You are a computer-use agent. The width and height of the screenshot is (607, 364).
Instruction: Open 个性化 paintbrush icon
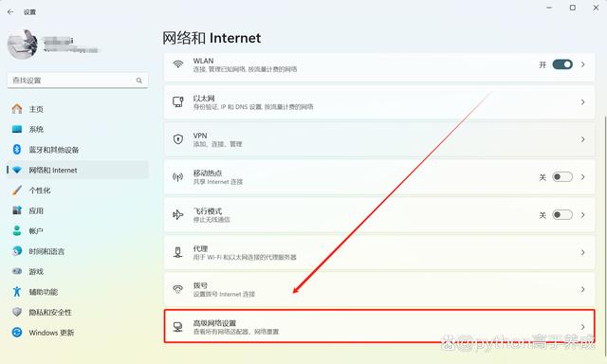pos(17,191)
